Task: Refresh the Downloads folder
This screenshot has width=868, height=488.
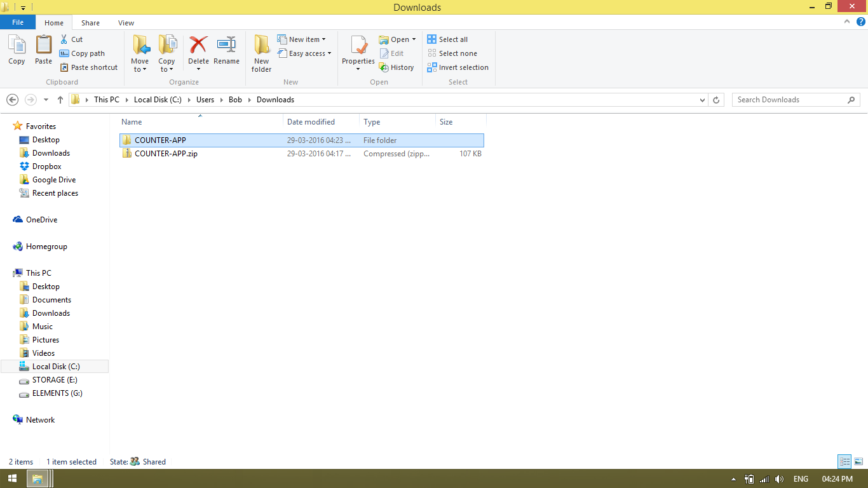Action: click(x=716, y=100)
